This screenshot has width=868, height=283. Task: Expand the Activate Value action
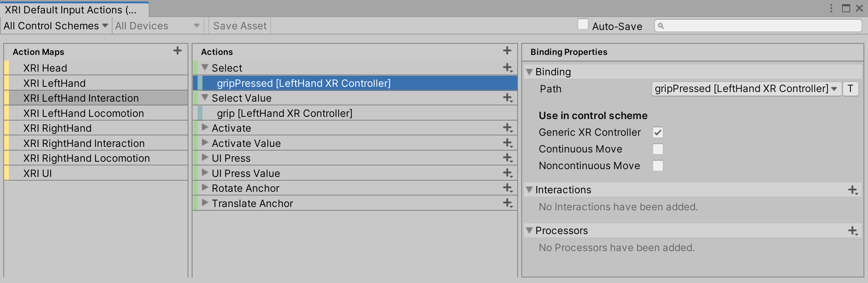coord(204,143)
